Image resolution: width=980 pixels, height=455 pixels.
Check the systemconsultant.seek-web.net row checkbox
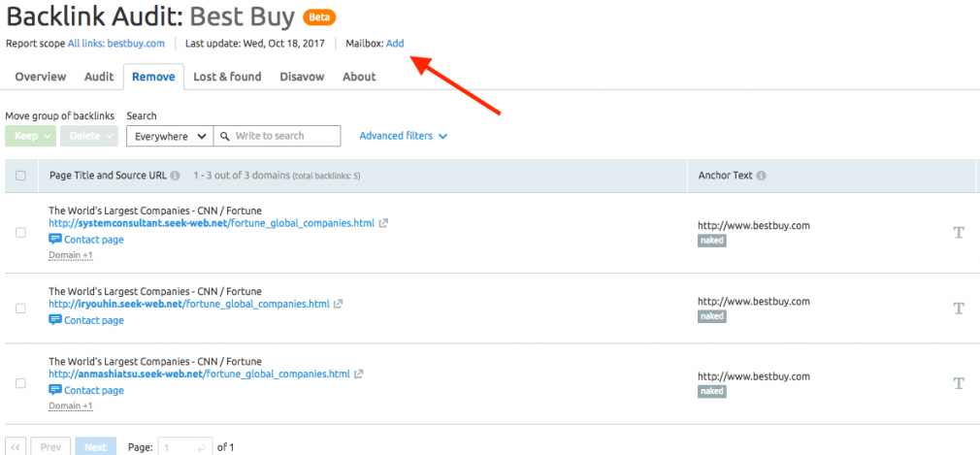click(x=20, y=233)
